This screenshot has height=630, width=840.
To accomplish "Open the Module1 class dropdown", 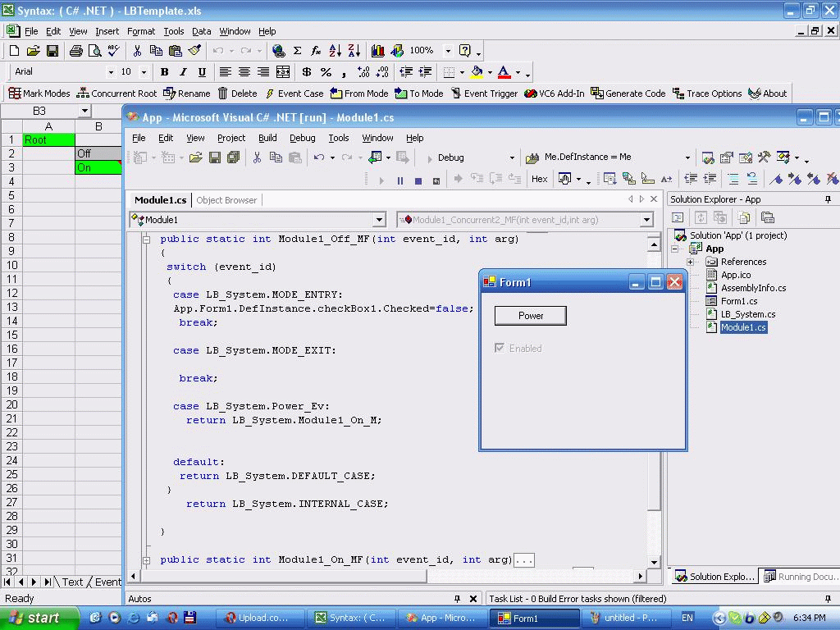I will point(379,220).
